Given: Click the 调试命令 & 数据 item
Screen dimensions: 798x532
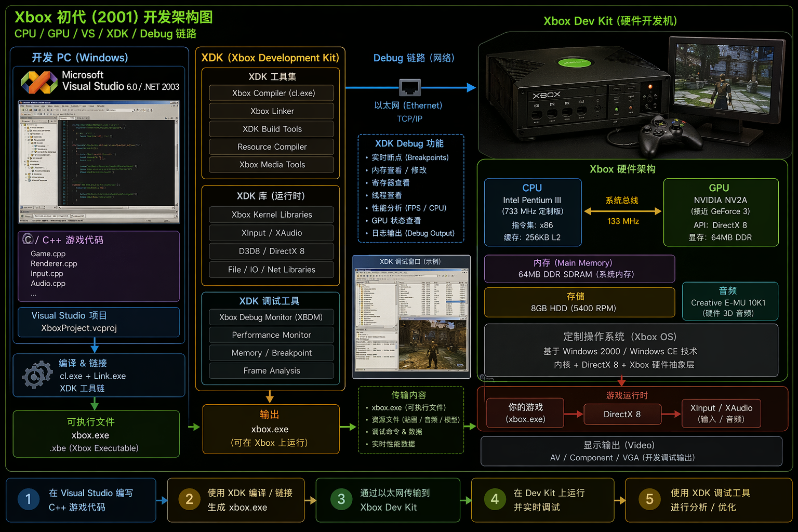Looking at the screenshot, I should tap(394, 432).
